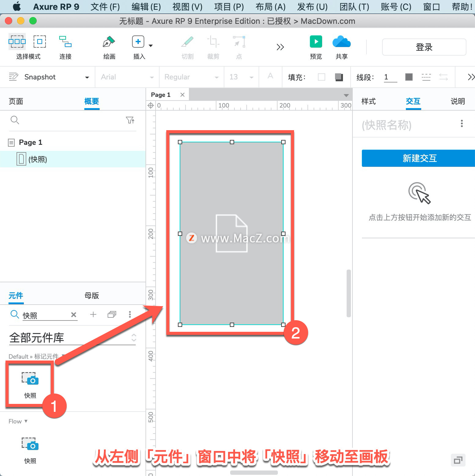Expand more style bar options chevron
475x476 pixels.
[471, 77]
